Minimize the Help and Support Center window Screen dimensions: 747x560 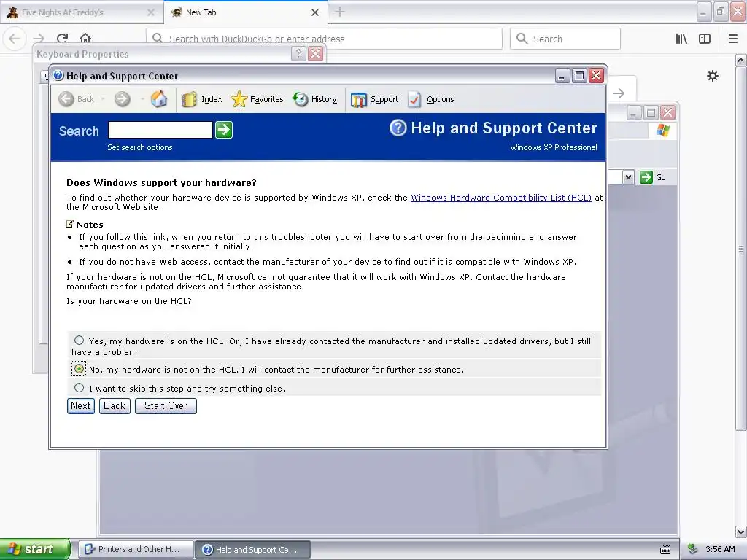click(x=562, y=76)
